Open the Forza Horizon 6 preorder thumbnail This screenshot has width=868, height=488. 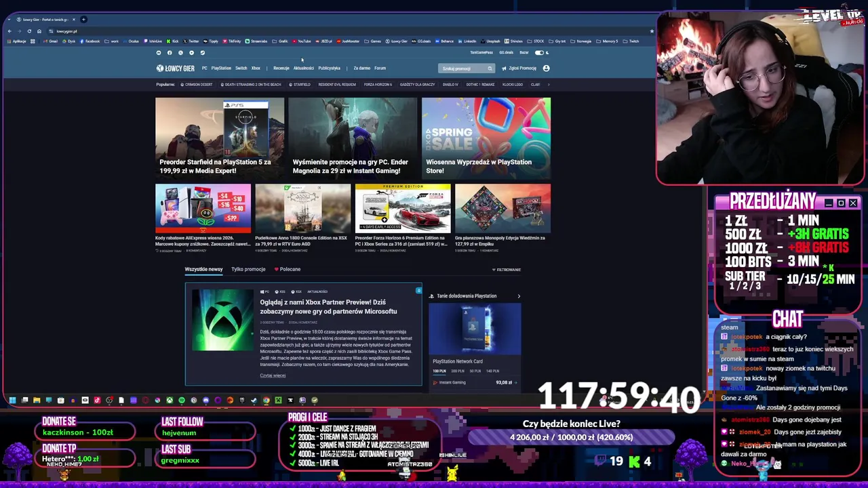403,208
